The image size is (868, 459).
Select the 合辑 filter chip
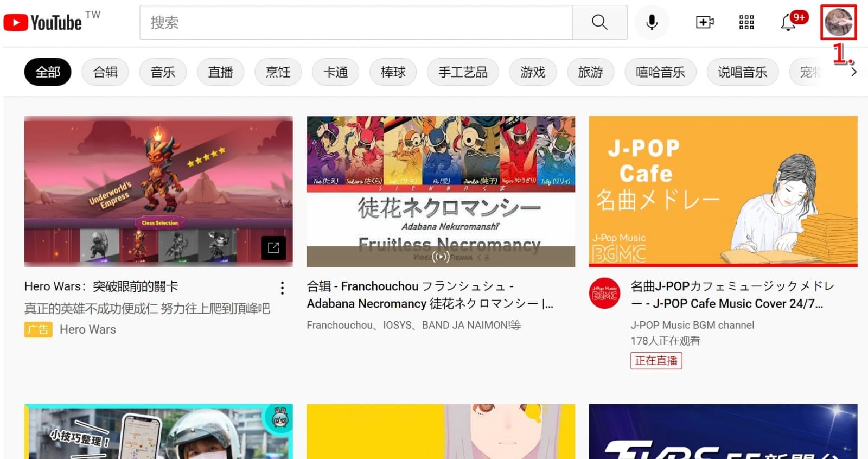[x=105, y=72]
